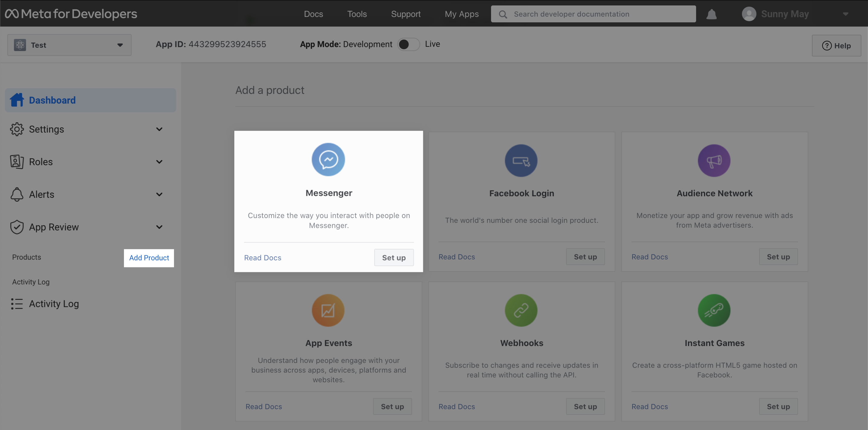Set up the Webhooks product

pyautogui.click(x=585, y=406)
